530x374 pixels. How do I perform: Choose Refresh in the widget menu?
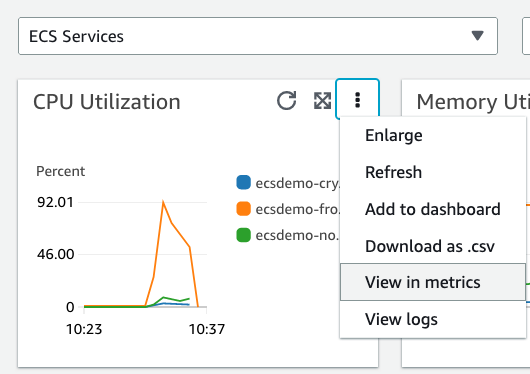point(433,172)
